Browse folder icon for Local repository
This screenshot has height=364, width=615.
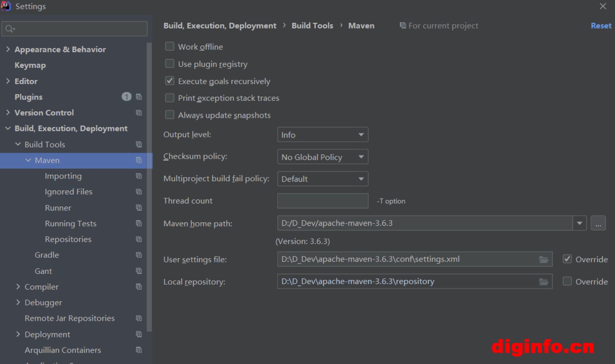pyautogui.click(x=544, y=282)
